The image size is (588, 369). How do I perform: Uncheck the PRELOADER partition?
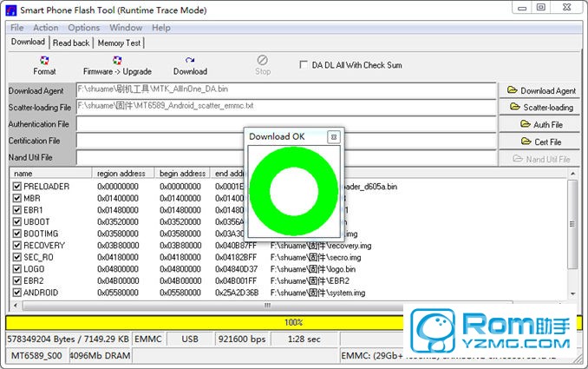click(x=17, y=187)
